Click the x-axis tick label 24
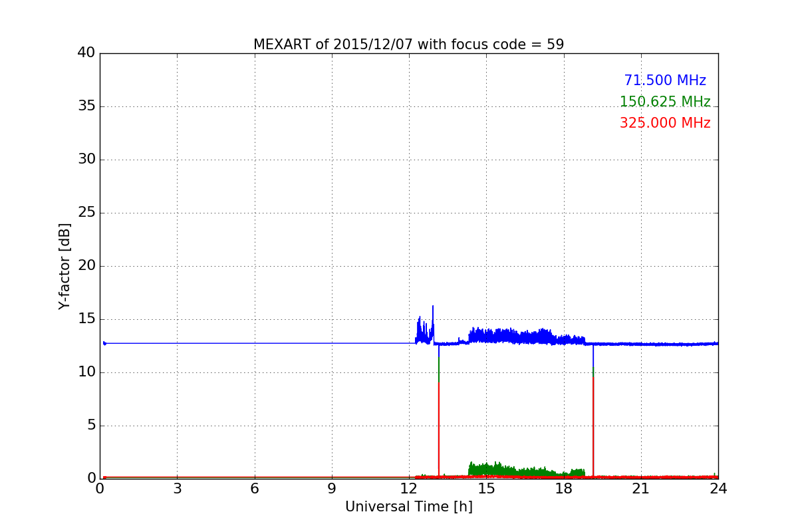The width and height of the screenshot is (798, 532). click(718, 489)
